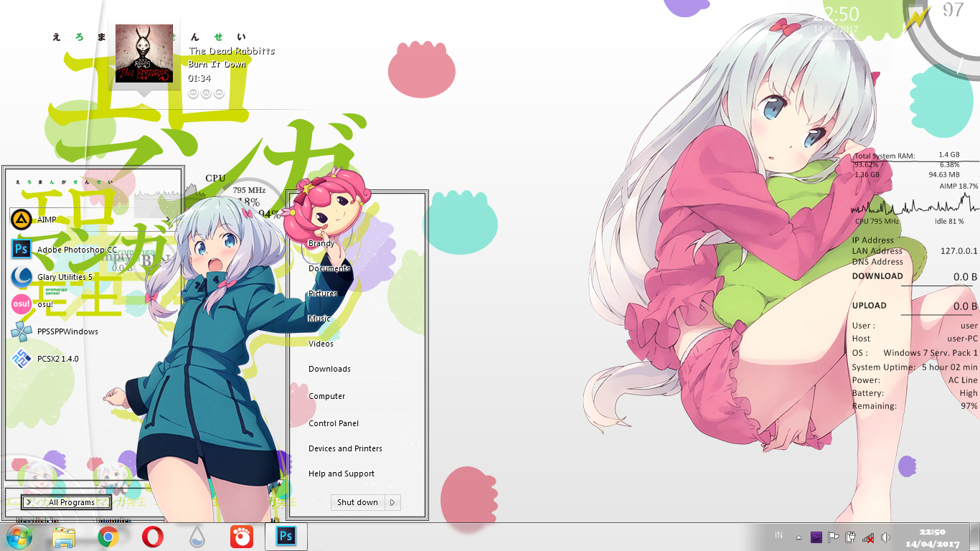Viewport: 980px width, 551px height.
Task: Open Music library link
Action: tap(319, 319)
